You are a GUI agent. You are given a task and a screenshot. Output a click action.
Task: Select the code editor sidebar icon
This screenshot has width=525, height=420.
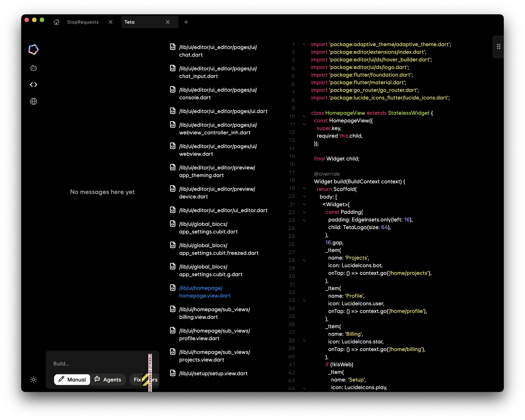pos(33,85)
